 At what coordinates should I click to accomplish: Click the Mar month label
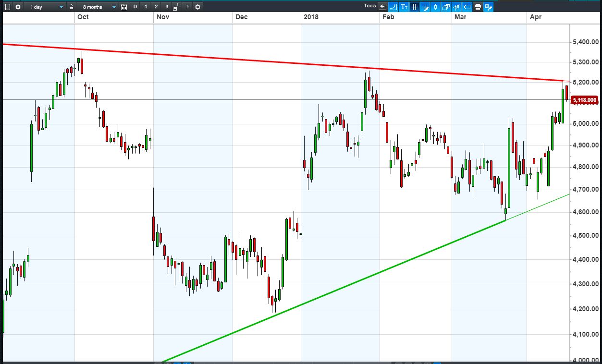[x=460, y=17]
